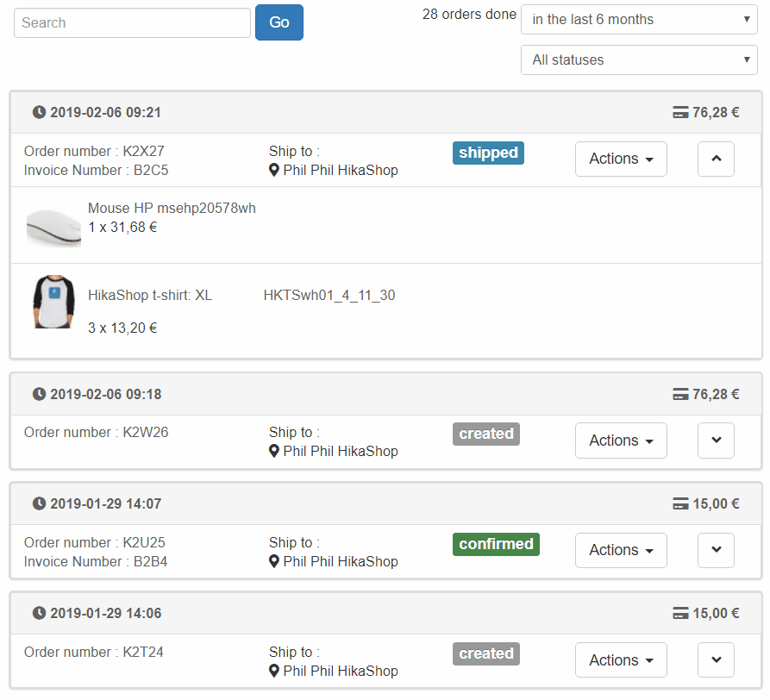
Task: Click the credit card icon on order K2T24 header
Action: tap(680, 613)
